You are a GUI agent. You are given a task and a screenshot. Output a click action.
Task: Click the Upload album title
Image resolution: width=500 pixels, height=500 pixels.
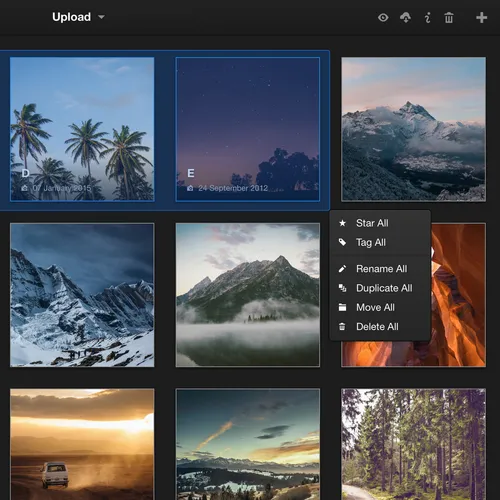[71, 17]
